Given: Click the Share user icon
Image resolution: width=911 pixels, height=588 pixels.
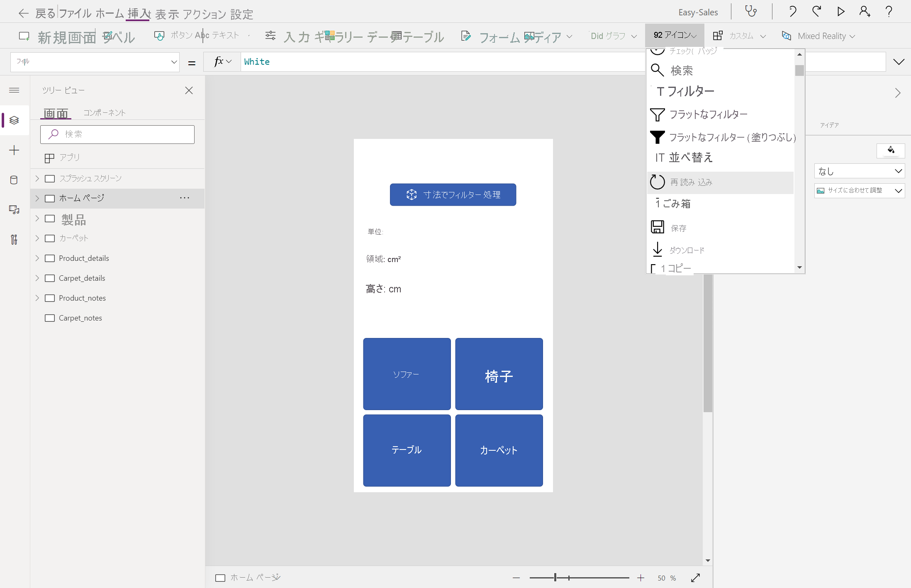Looking at the screenshot, I should pos(865,11).
